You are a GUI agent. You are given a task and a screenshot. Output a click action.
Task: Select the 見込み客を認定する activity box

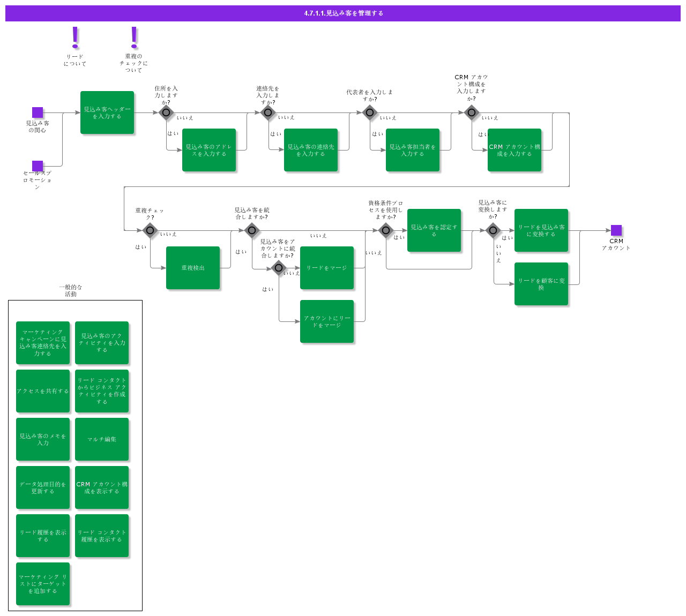(434, 230)
